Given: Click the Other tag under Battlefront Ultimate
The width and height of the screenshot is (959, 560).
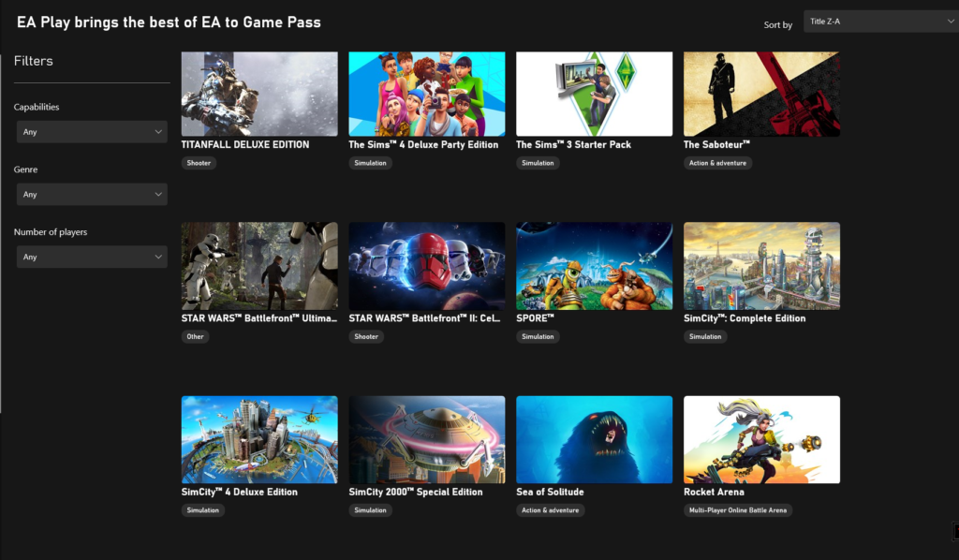Looking at the screenshot, I should (195, 336).
